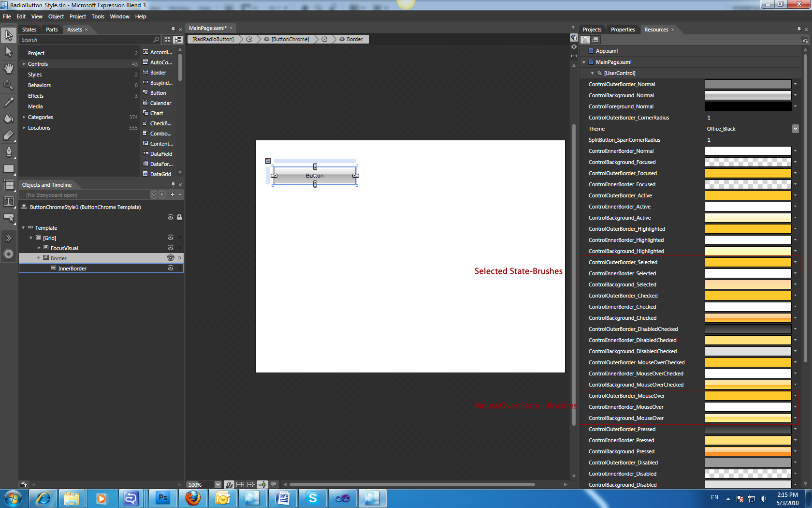Image resolution: width=812 pixels, height=508 pixels.
Task: Hide the FocusVisual element
Action: [x=170, y=248]
